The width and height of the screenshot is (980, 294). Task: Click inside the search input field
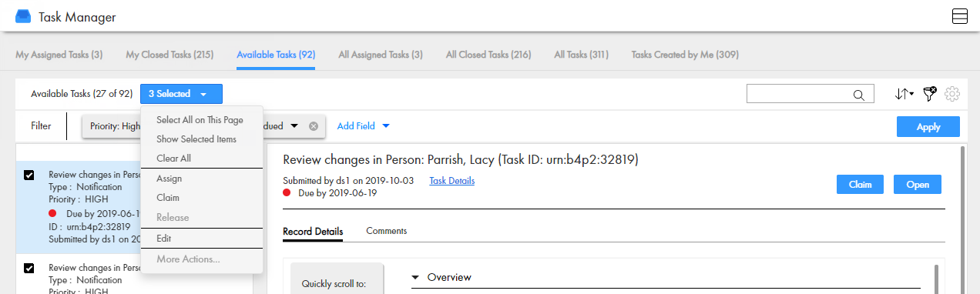click(800, 94)
